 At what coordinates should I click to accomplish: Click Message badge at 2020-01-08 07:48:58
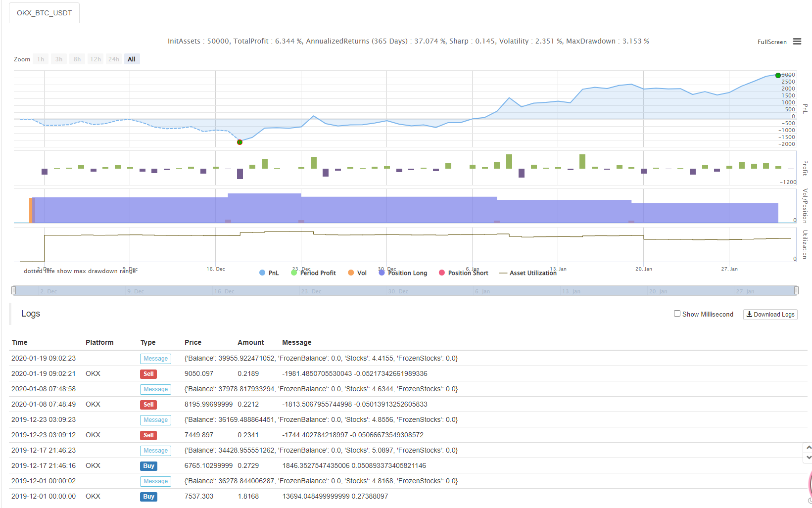155,389
